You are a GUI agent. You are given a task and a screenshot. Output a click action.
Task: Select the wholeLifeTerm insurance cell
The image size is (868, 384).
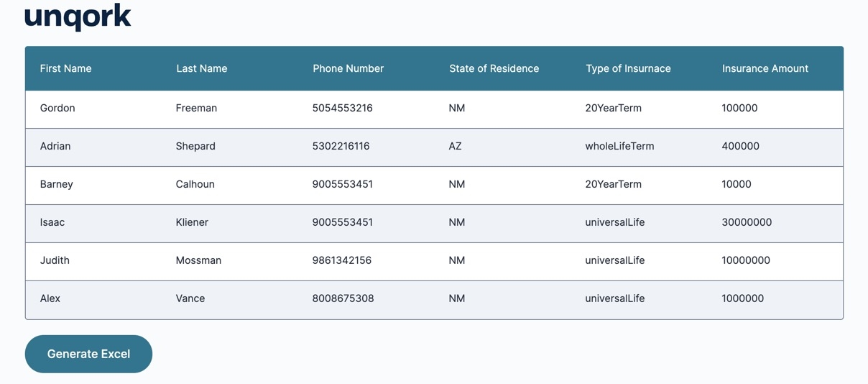(619, 146)
